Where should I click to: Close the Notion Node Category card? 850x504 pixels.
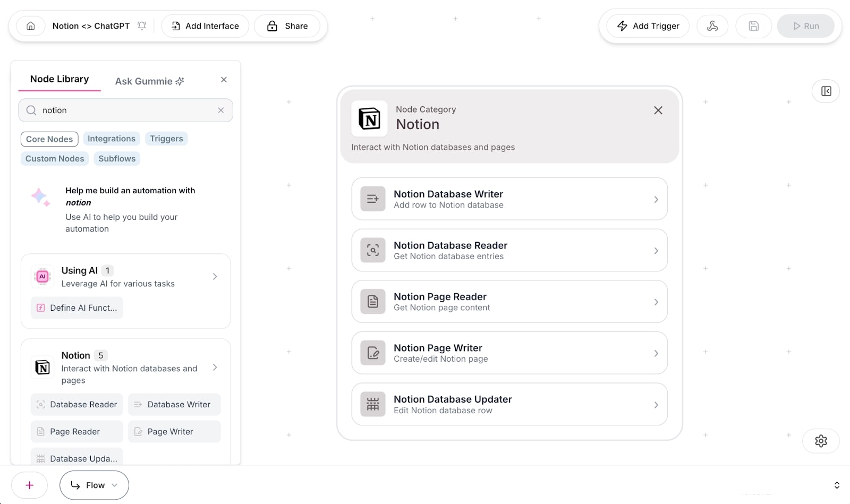click(x=658, y=110)
